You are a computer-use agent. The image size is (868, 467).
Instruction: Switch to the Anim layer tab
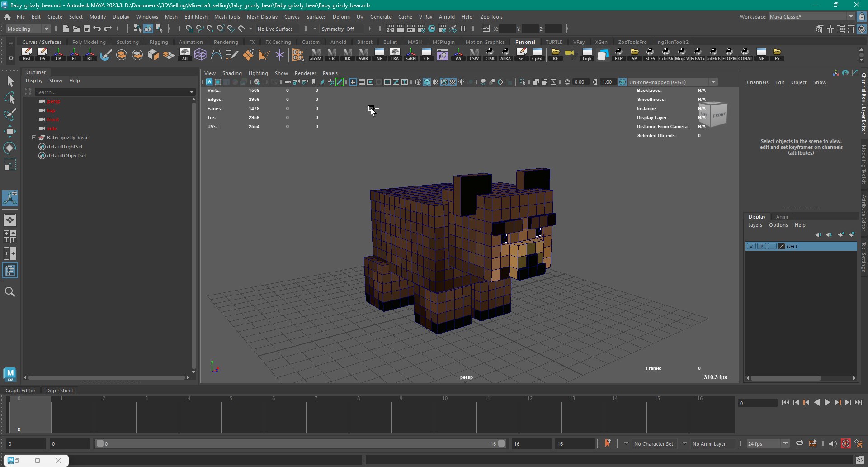(x=782, y=216)
